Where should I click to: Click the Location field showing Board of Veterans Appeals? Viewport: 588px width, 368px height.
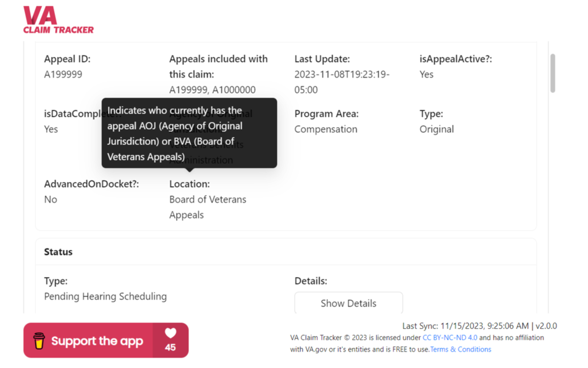[208, 207]
